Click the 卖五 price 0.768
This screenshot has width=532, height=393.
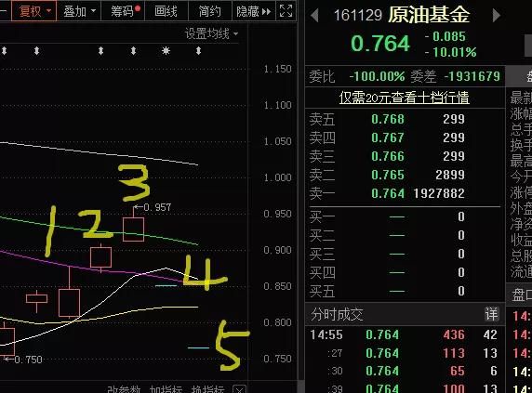coord(388,119)
